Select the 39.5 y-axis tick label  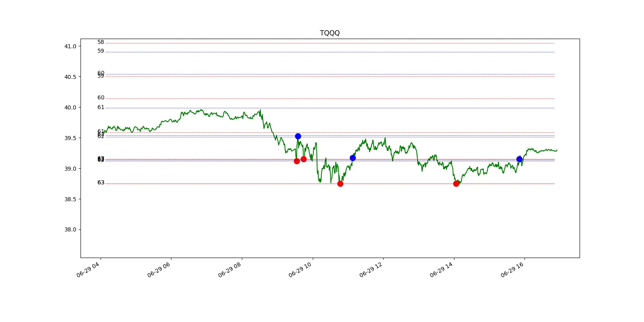click(x=70, y=138)
